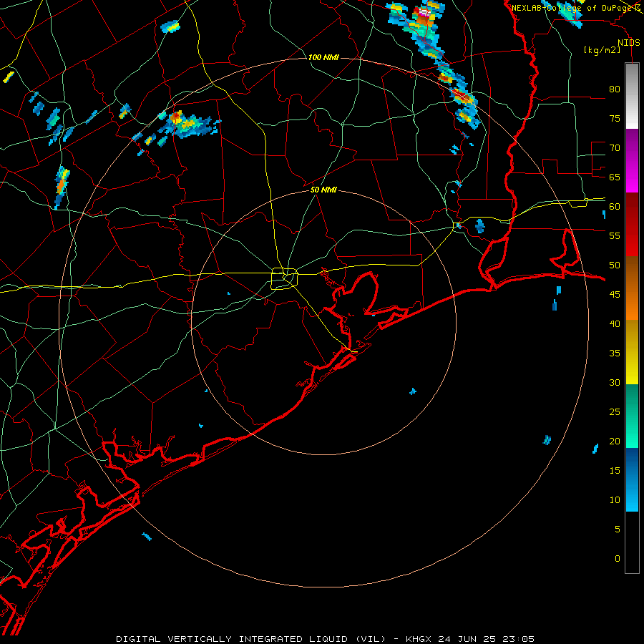Screen dimensions: 644x644
Task: Click the 55 value on color scale
Action: (x=615, y=235)
